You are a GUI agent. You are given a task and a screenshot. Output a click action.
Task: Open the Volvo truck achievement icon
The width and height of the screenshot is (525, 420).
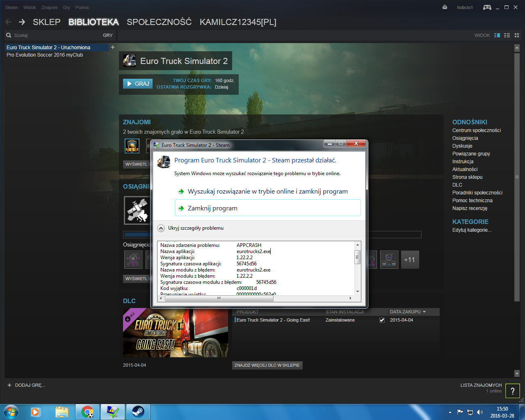[x=389, y=260]
